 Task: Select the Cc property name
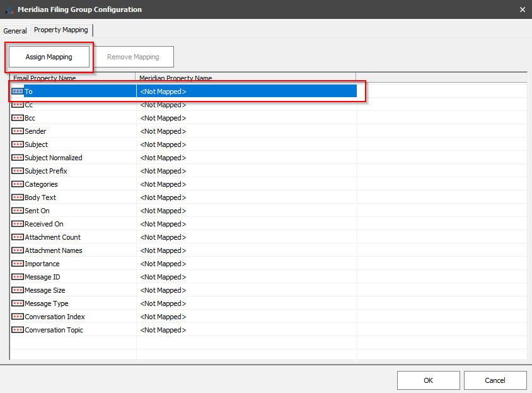(28, 105)
